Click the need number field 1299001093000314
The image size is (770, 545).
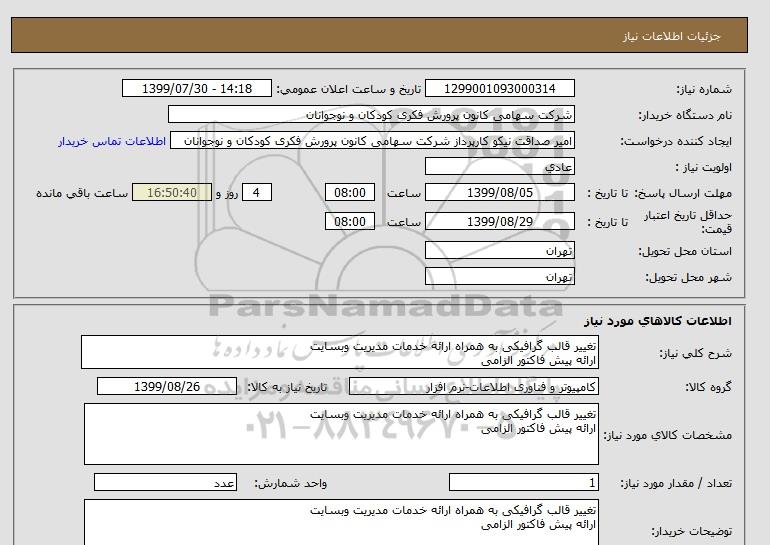click(x=499, y=88)
